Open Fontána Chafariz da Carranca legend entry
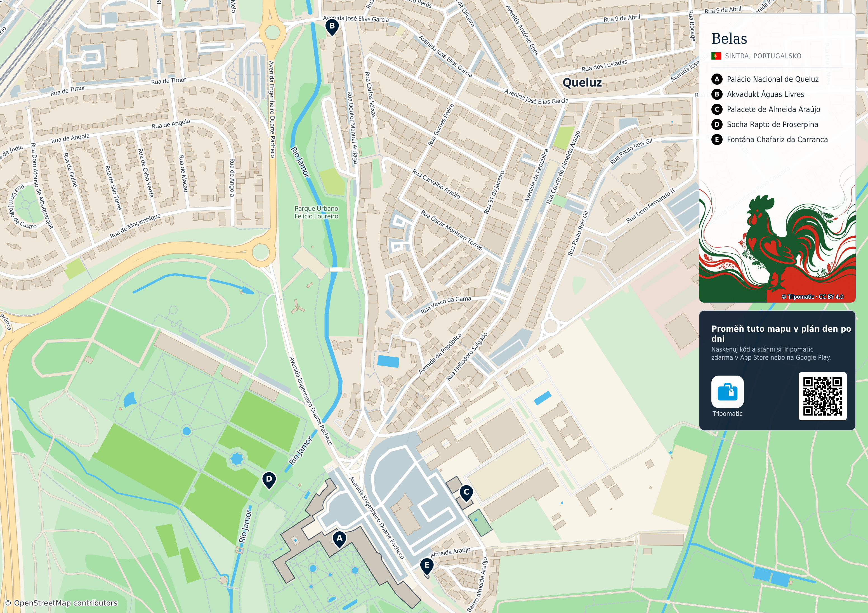 777,140
